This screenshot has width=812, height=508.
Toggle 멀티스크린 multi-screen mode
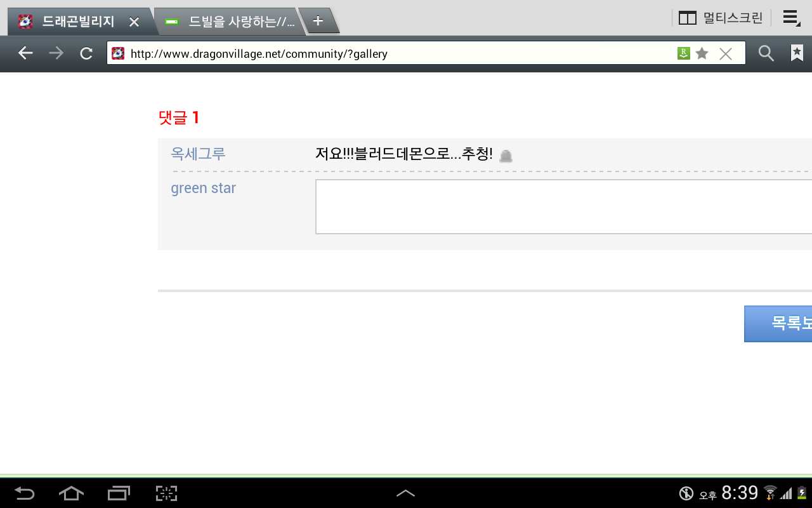pyautogui.click(x=721, y=18)
